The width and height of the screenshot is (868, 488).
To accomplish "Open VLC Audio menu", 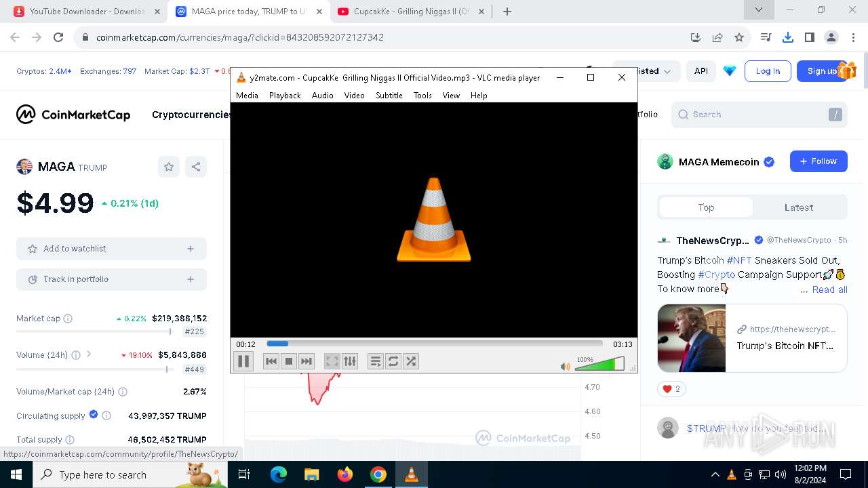I will click(323, 96).
